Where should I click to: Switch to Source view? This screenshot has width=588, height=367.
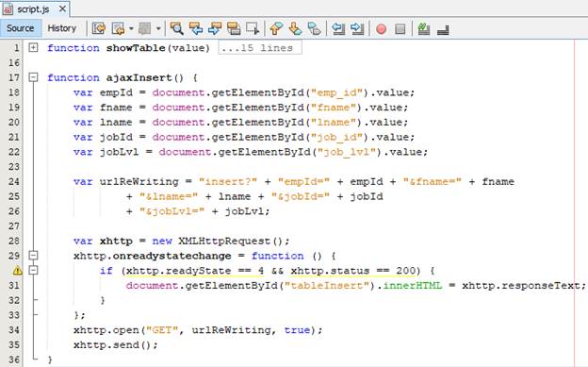click(x=20, y=28)
